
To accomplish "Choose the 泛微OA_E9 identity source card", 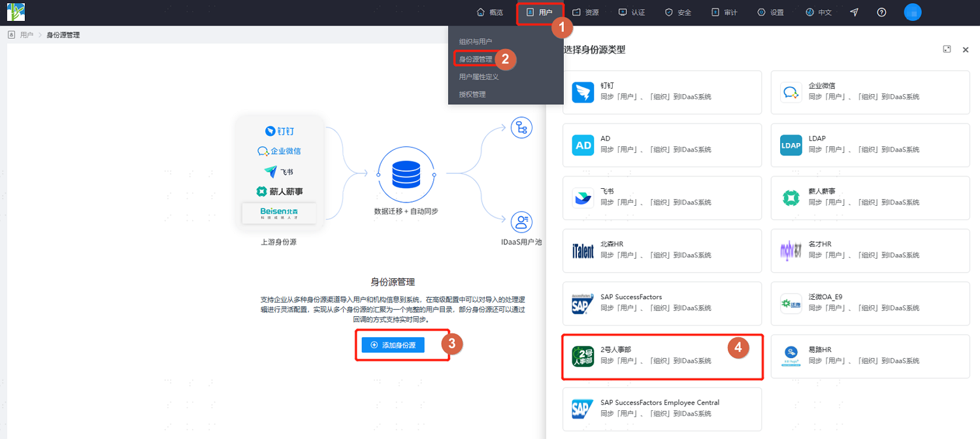I will [870, 304].
